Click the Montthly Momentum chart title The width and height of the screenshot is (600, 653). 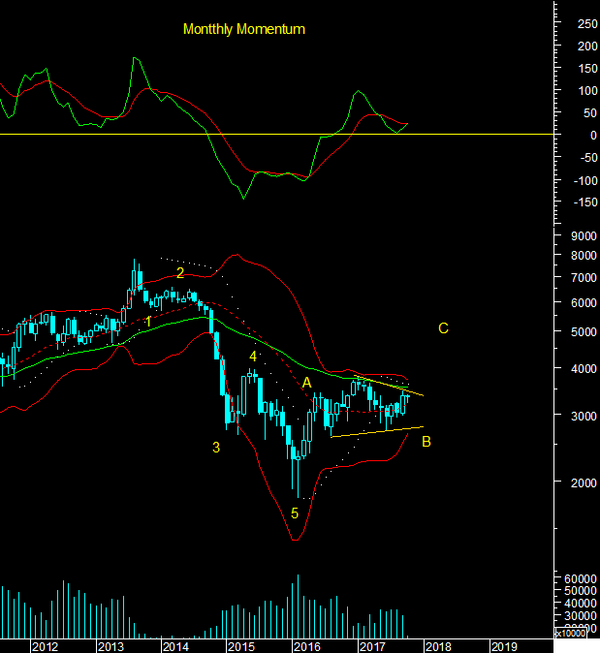tap(244, 29)
